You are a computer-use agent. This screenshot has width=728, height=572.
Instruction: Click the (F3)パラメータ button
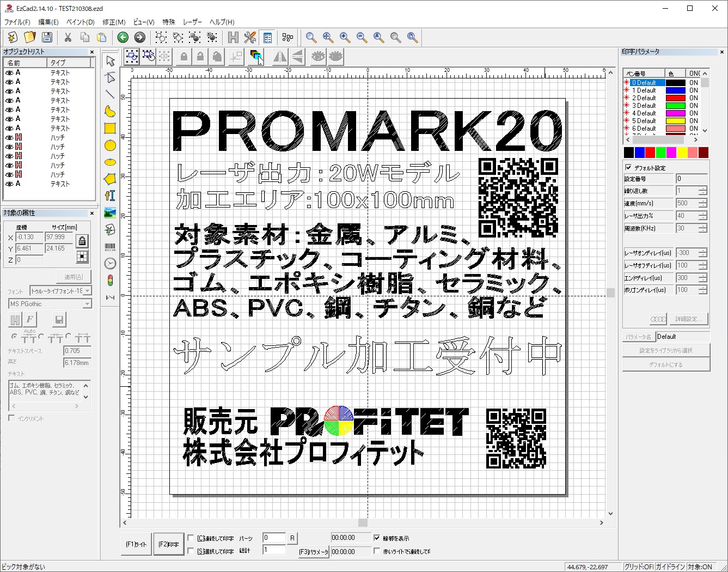click(x=314, y=552)
